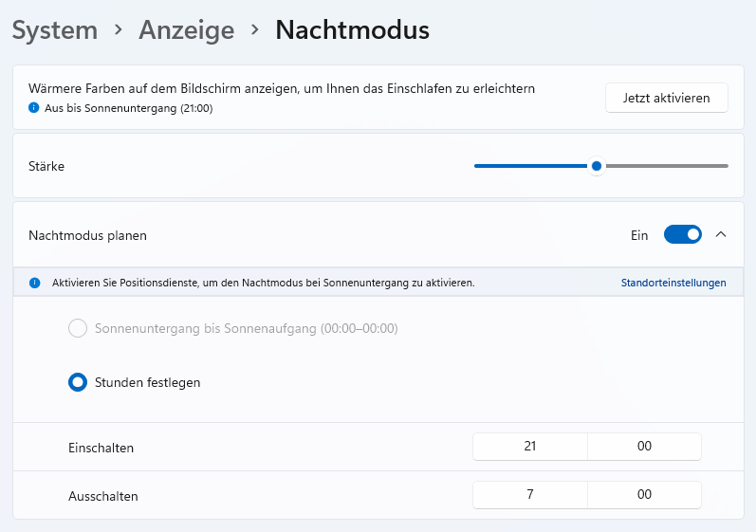Select Sonnenuntergang bis Sonnenaufgang radio option

coord(78,329)
